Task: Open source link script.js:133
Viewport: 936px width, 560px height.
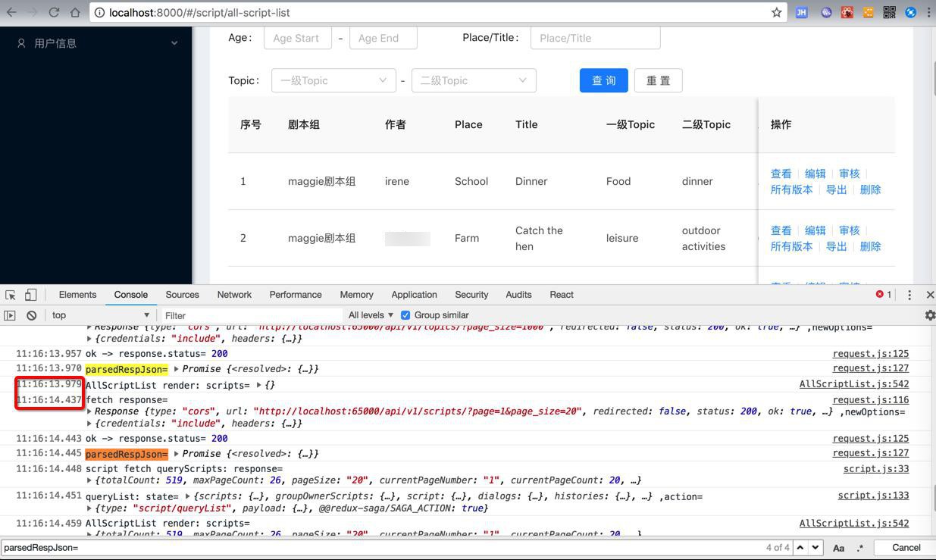Action: tap(873, 496)
